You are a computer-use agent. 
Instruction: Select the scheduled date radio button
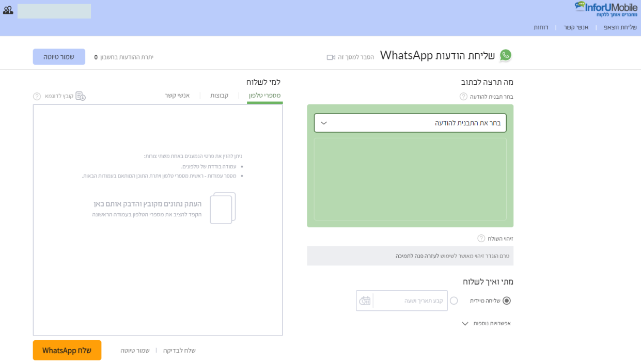tap(454, 300)
